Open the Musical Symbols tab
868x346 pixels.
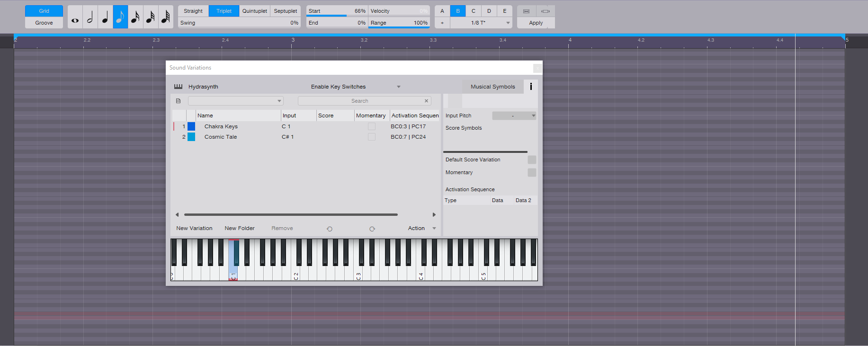coord(493,87)
